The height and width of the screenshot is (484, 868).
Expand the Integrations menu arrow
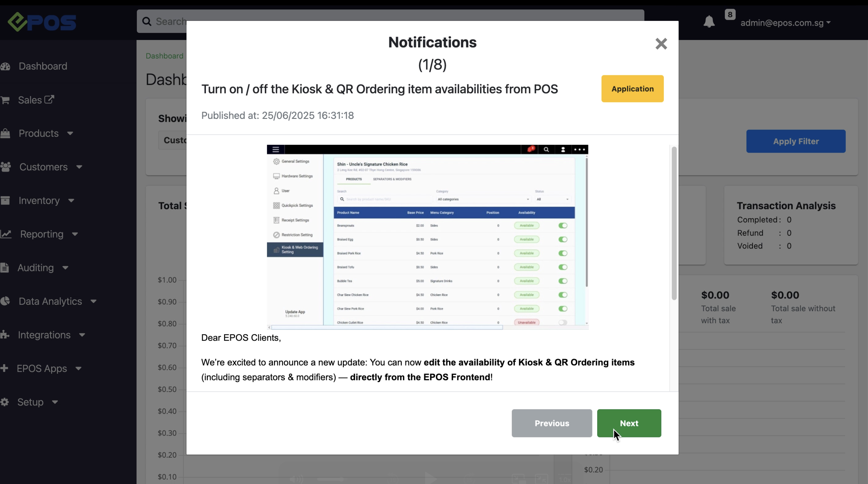pyautogui.click(x=82, y=335)
